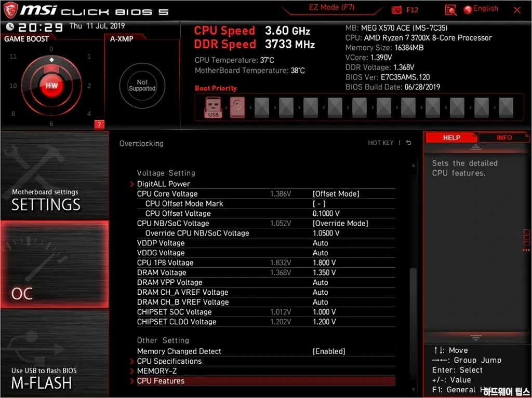Select the VDDG Voltage Auto value

coord(320,253)
